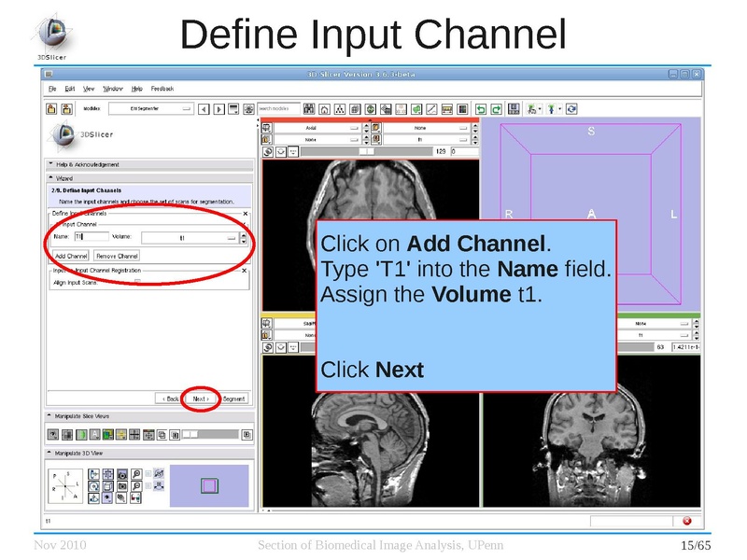The image size is (747, 560).
Task: Open the File menu
Action: [x=52, y=88]
